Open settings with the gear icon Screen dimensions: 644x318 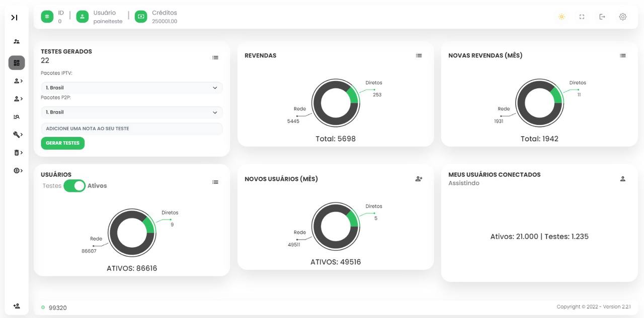pos(622,17)
